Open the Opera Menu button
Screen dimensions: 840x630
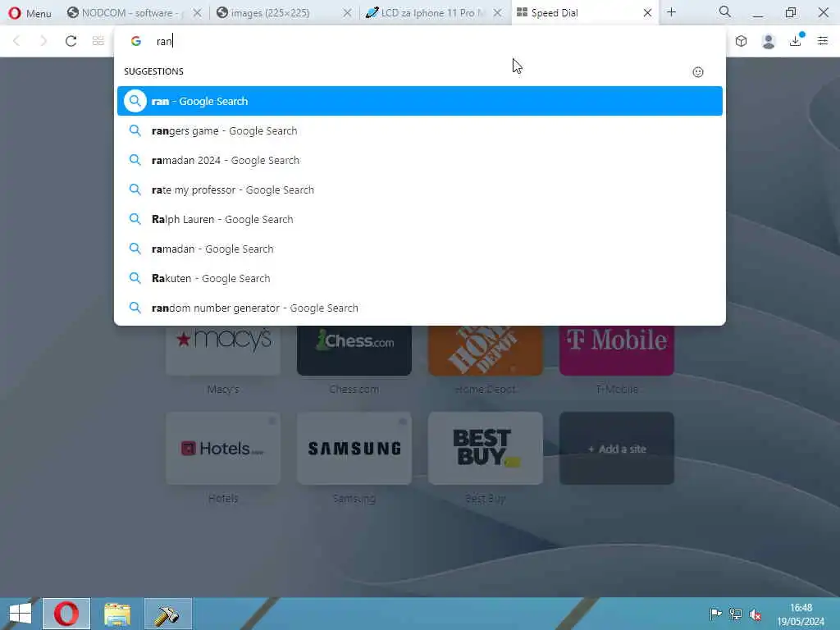[x=30, y=13]
